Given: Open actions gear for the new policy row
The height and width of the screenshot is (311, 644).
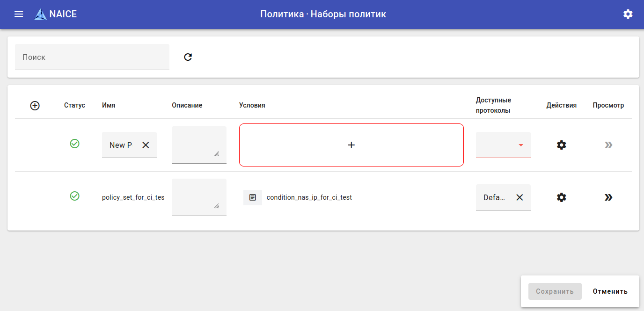Looking at the screenshot, I should pyautogui.click(x=561, y=145).
